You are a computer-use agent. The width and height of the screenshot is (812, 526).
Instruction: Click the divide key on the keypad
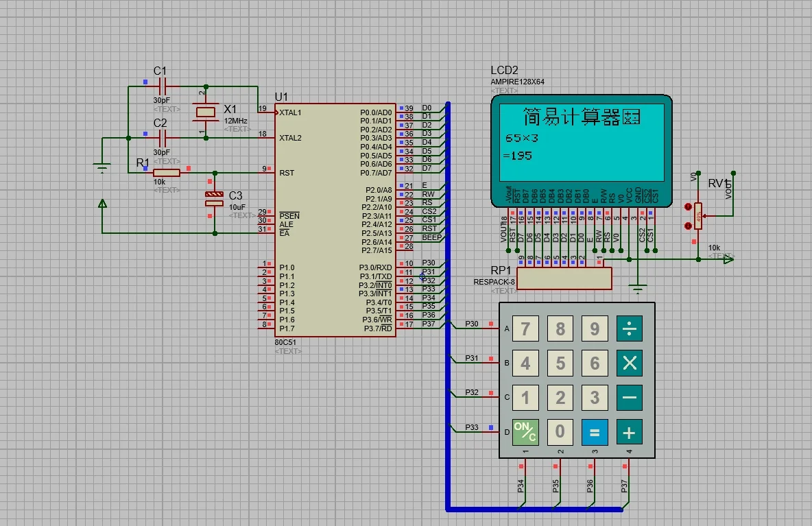coord(629,328)
